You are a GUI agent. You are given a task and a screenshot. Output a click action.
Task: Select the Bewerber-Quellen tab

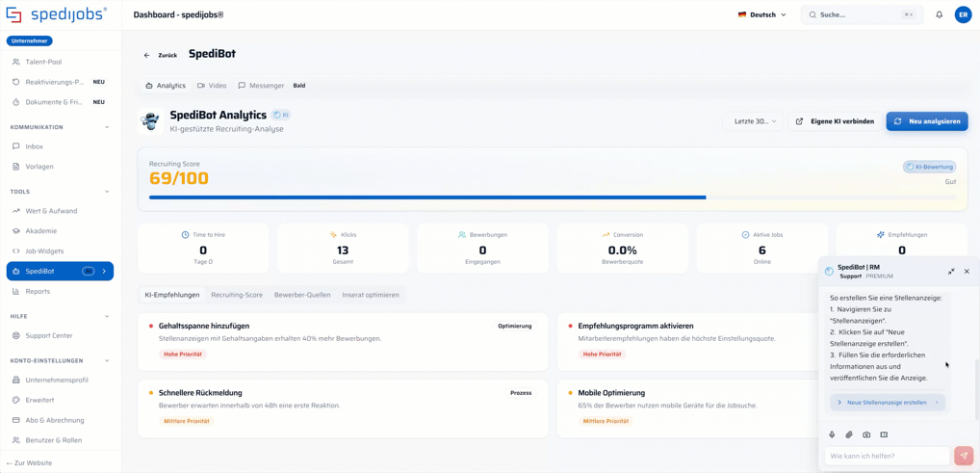click(302, 295)
